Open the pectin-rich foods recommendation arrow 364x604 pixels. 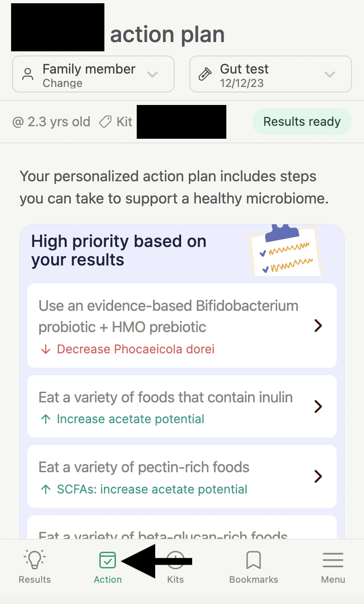(x=318, y=476)
